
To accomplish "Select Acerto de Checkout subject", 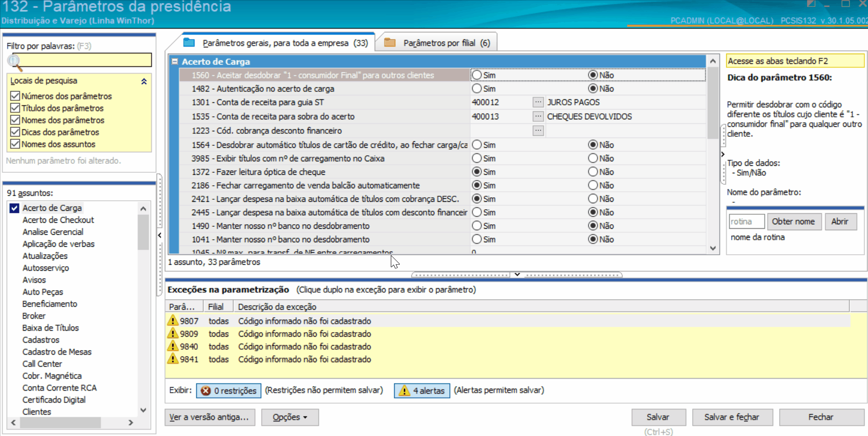I will 58,220.
